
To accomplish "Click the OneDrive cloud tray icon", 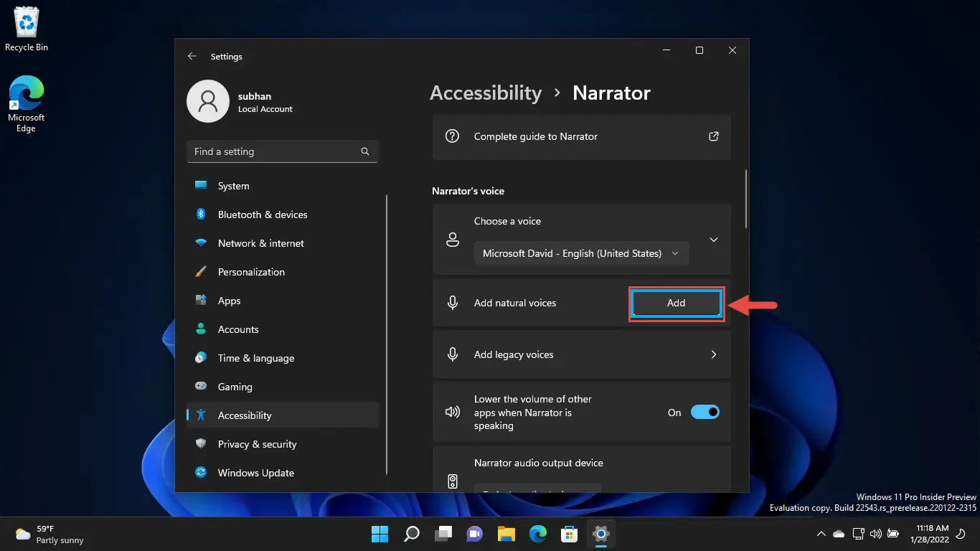I will (x=839, y=534).
